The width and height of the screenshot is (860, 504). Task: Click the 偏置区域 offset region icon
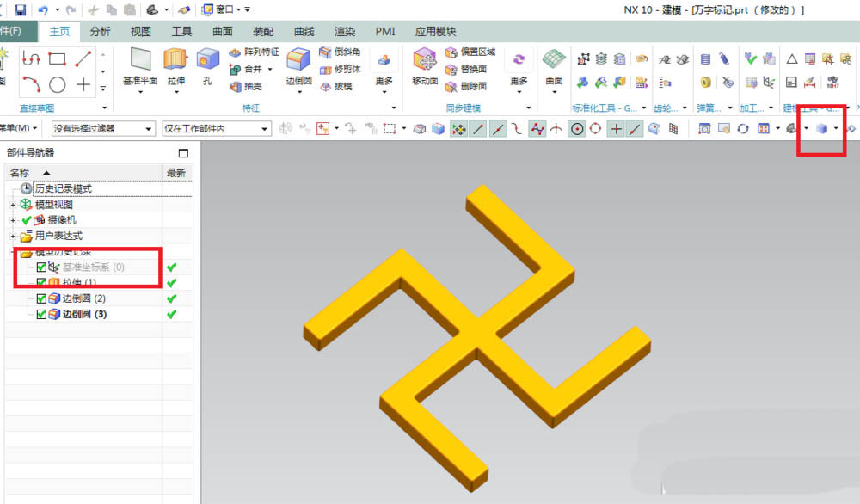451,52
